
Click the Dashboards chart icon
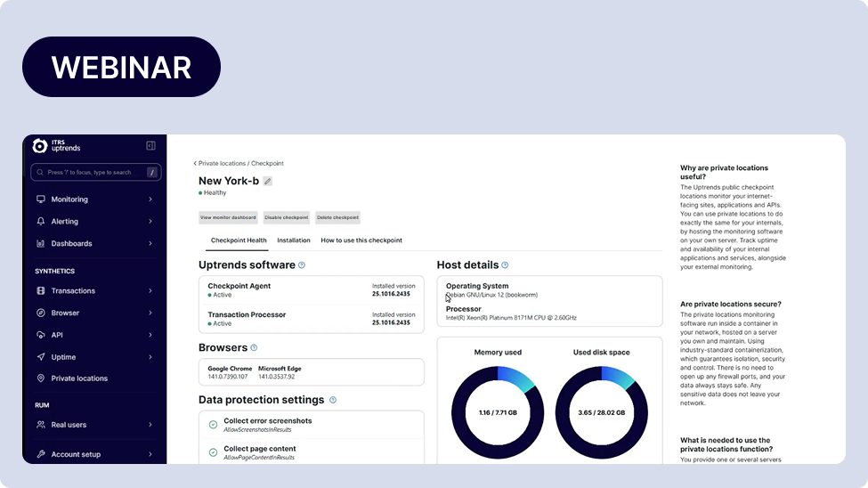[x=40, y=243]
